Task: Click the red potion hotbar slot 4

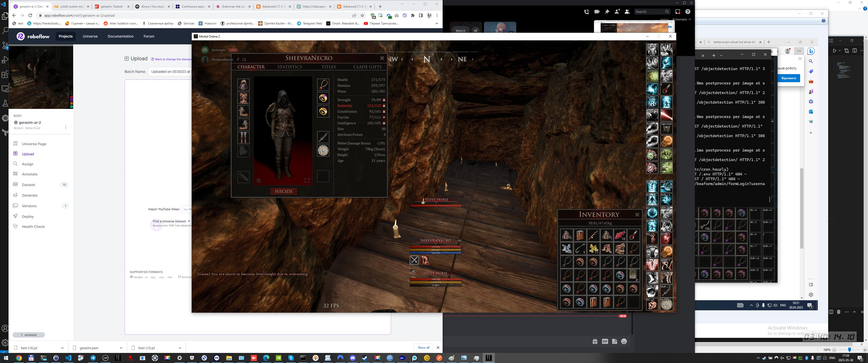Action: click(x=666, y=89)
